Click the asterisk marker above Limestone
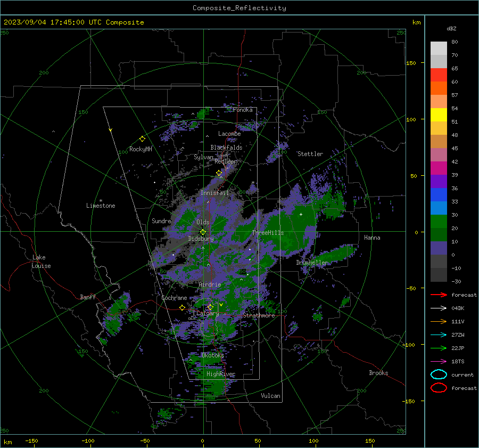The height and width of the screenshot is (448, 479). pos(101,201)
